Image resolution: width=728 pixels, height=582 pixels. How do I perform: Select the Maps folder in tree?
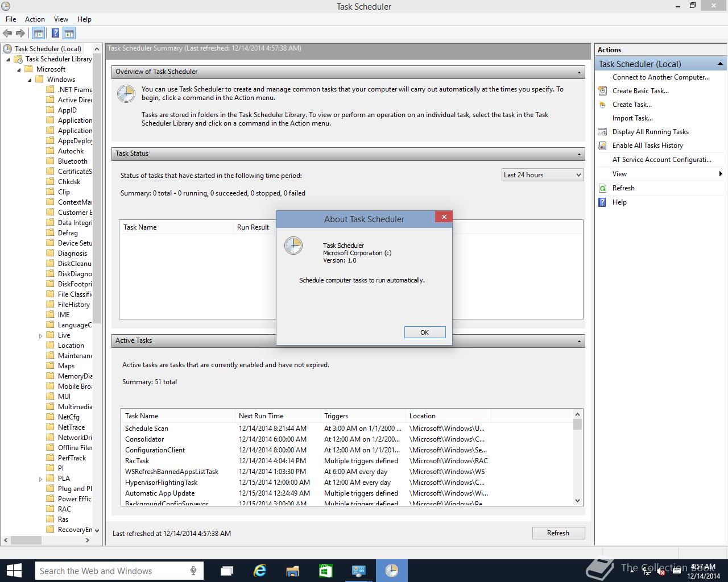(66, 366)
